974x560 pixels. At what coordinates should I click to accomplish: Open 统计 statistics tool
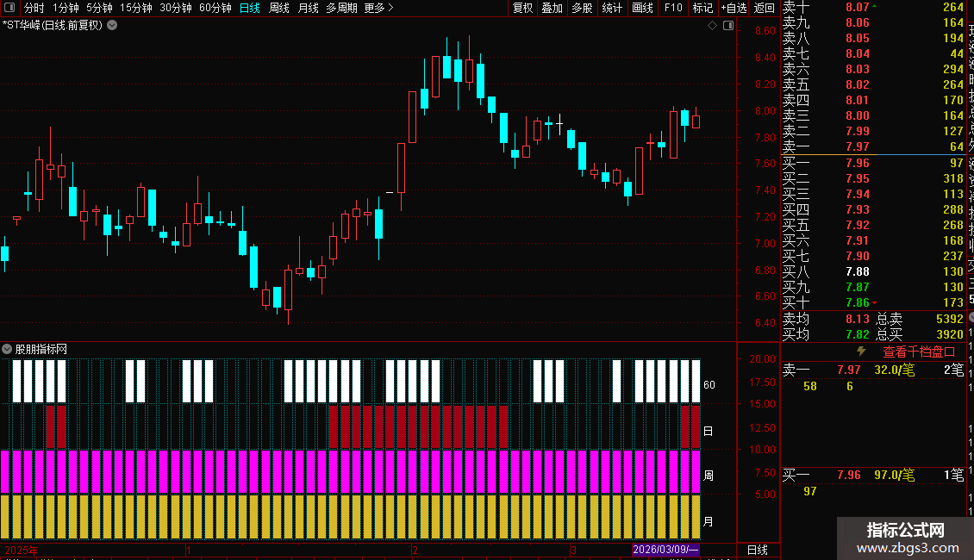coord(612,8)
